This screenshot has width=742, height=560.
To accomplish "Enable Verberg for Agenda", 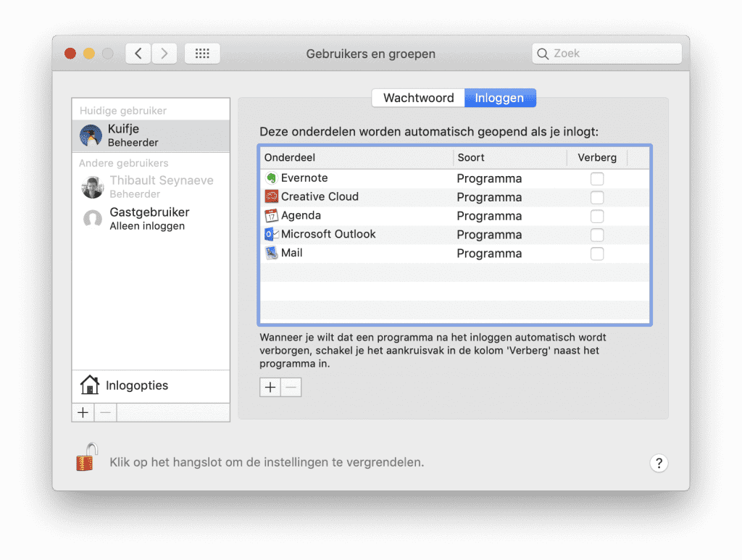I will pyautogui.click(x=597, y=216).
